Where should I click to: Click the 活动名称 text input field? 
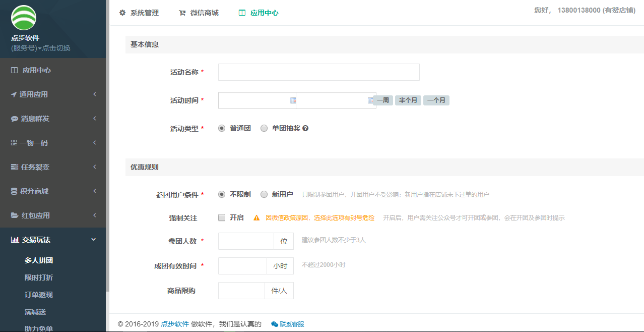click(x=318, y=72)
